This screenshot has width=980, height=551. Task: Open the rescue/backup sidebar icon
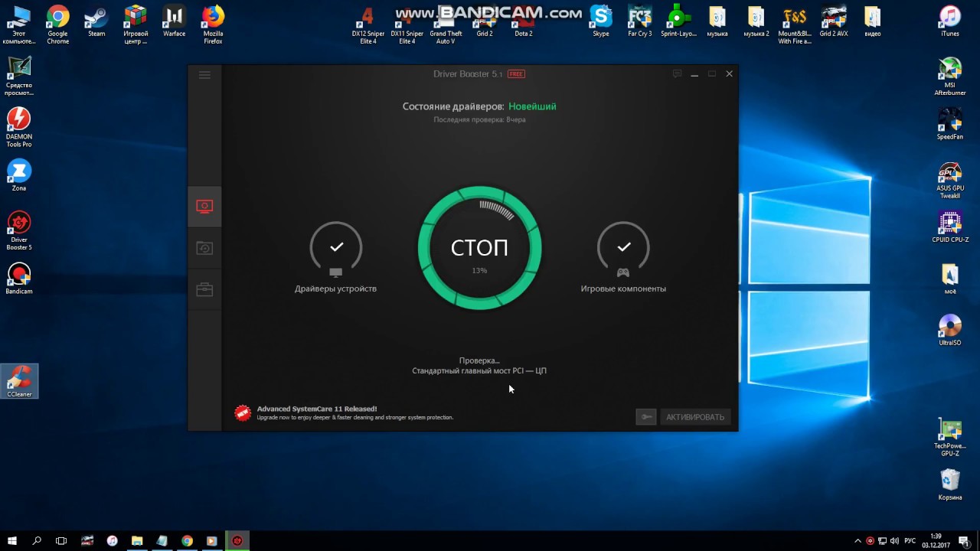pyautogui.click(x=204, y=248)
